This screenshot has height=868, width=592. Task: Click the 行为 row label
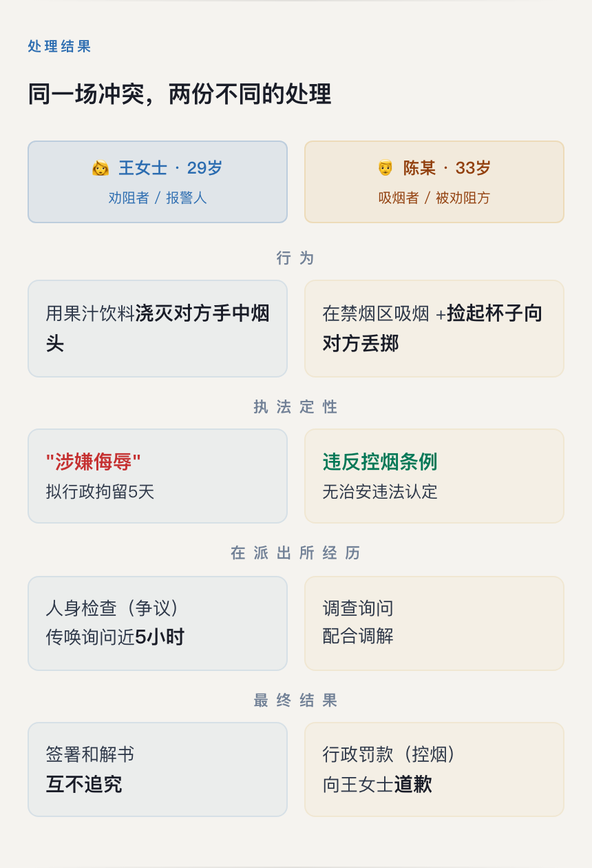pyautogui.click(x=295, y=258)
